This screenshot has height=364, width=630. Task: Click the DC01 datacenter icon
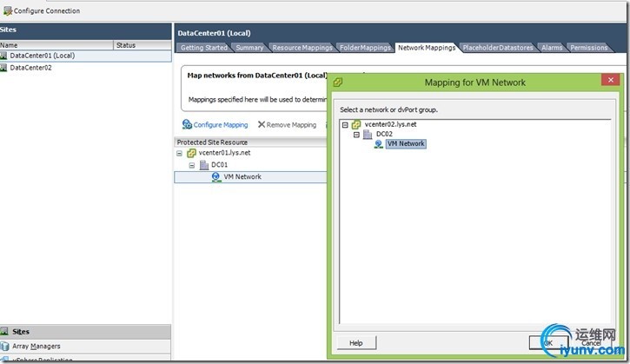204,165
